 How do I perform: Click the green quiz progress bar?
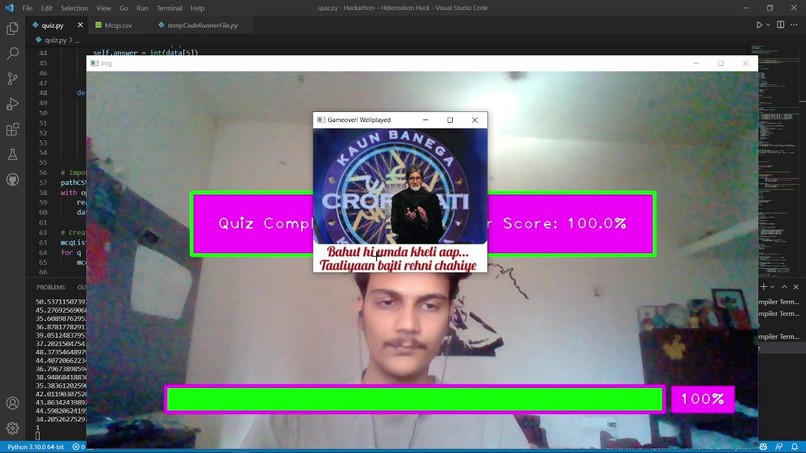(x=415, y=400)
